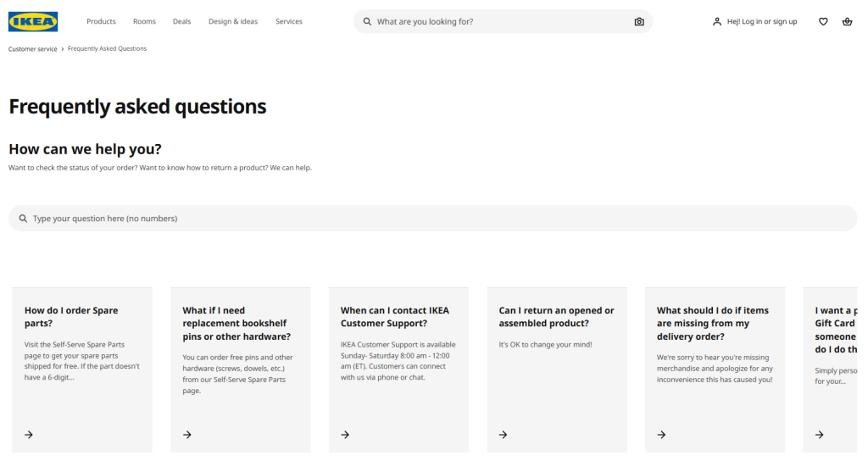Click arrow on missing items card
The height and width of the screenshot is (461, 868).
[661, 435]
